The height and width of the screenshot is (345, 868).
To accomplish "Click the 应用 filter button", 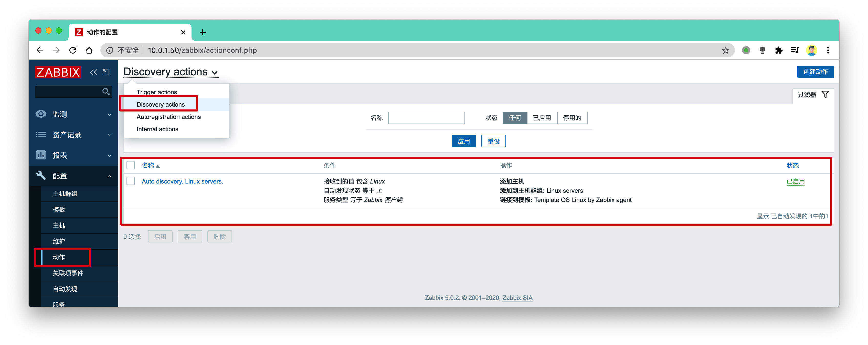I will tap(464, 141).
